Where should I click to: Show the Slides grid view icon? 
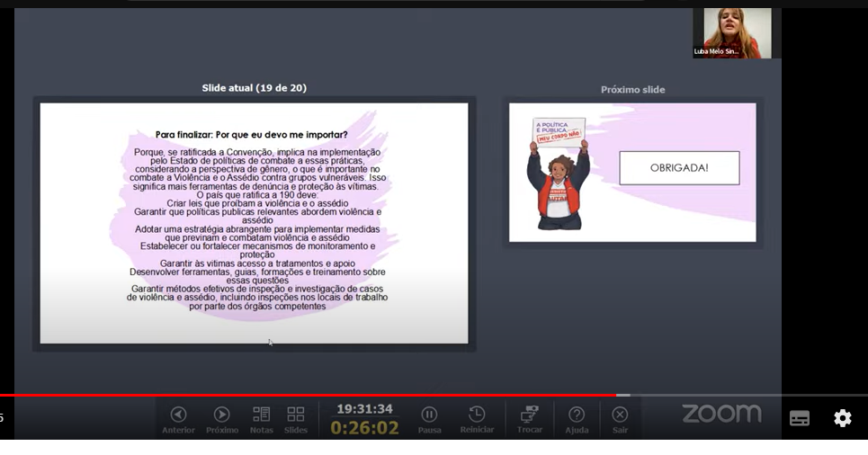point(295,415)
